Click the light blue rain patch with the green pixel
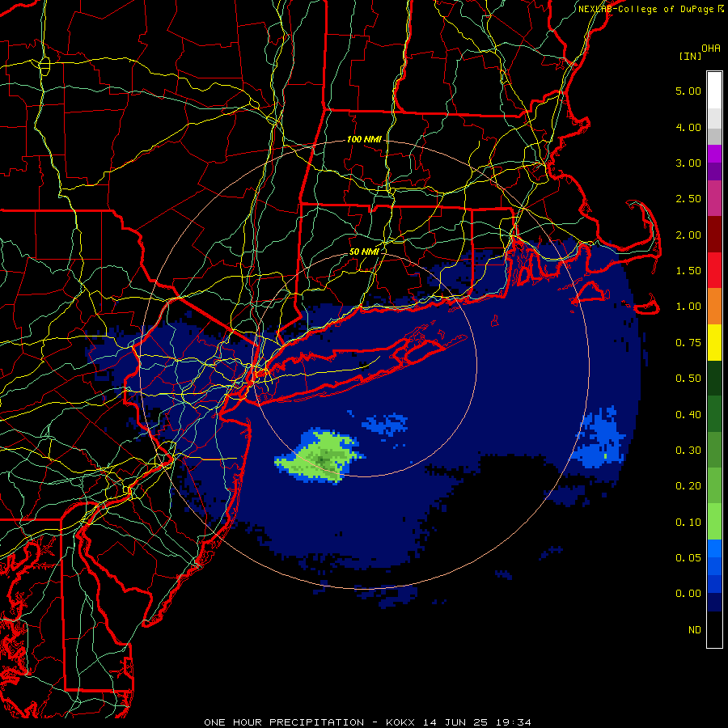The image size is (728, 728). pos(599,438)
